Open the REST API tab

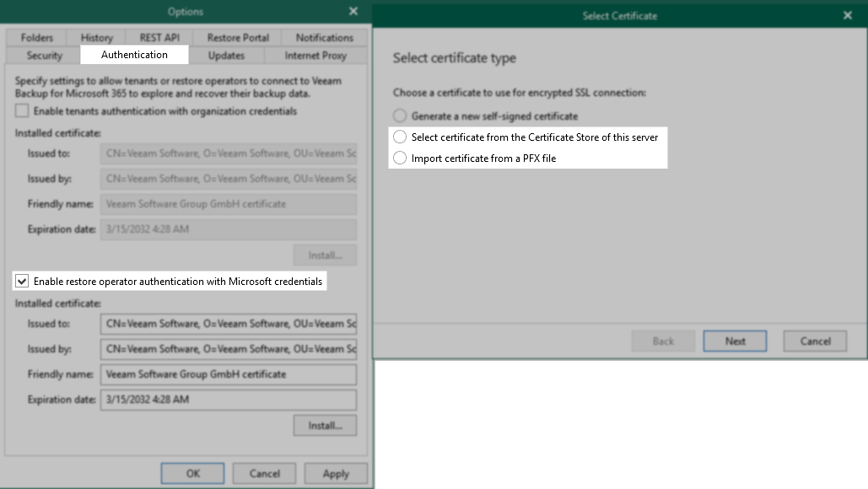pyautogui.click(x=159, y=38)
